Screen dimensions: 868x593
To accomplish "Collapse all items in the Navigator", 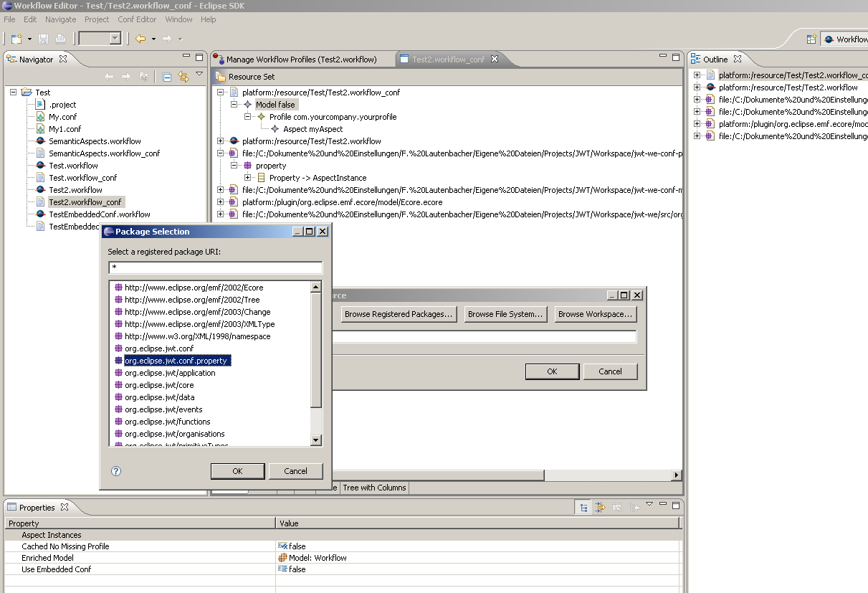I will [167, 77].
